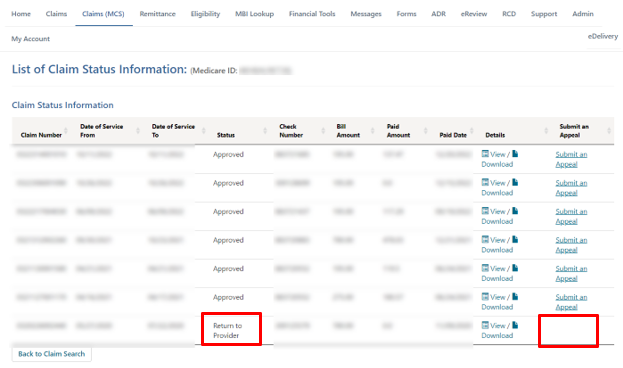Sort by the Paid Date column arrows

(x=472, y=131)
